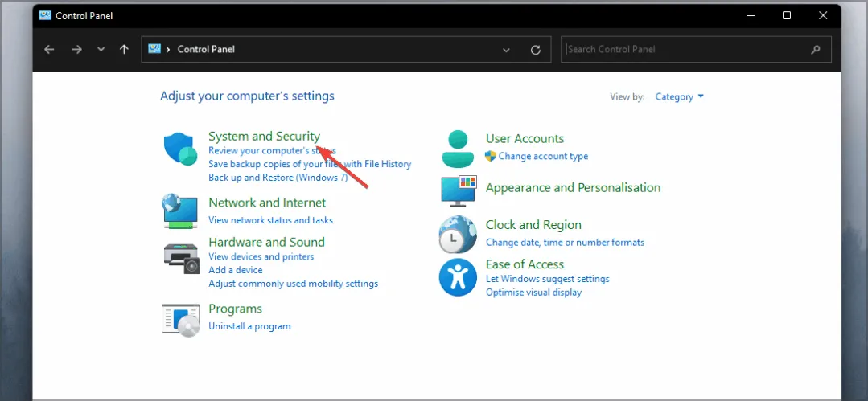
Task: Click the Ease of Access icon
Action: pos(458,278)
